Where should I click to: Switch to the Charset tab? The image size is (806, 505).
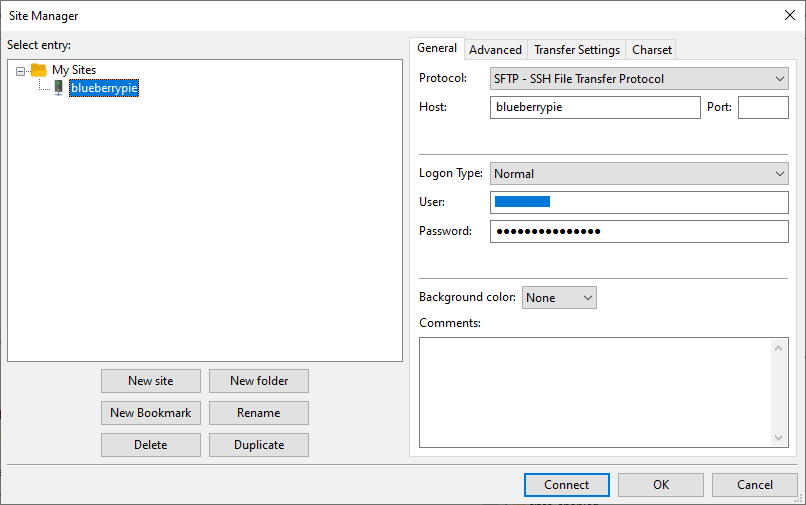(x=651, y=50)
